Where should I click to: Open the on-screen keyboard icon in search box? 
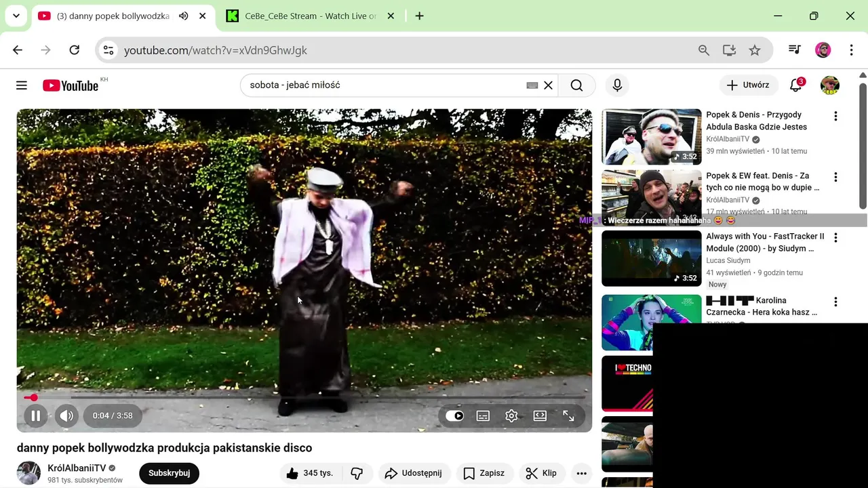[x=532, y=85]
